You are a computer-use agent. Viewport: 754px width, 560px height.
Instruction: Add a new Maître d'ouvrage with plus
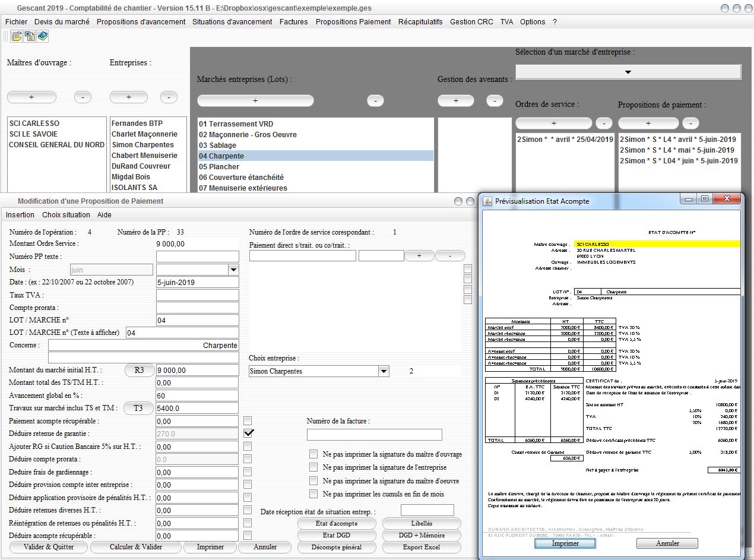[x=31, y=97]
